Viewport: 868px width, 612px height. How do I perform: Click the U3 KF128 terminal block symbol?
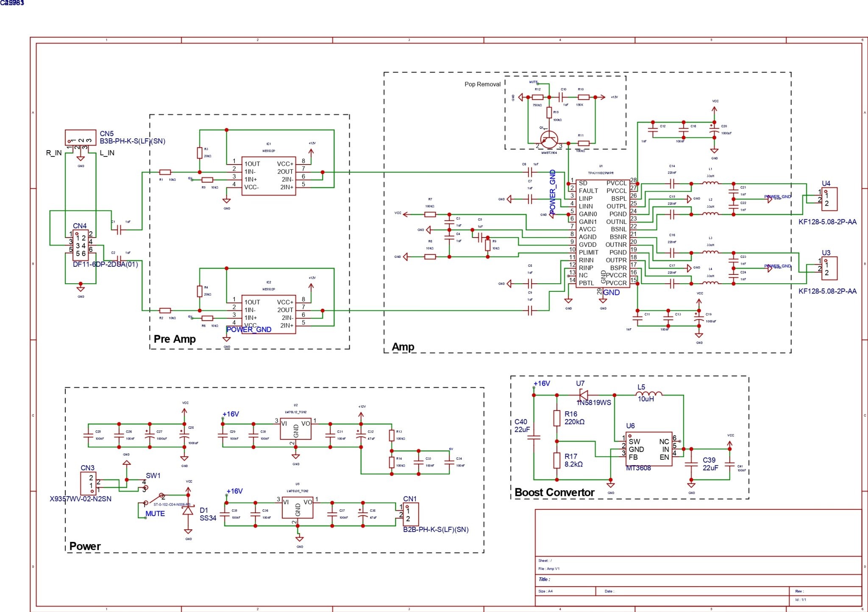pos(829,268)
